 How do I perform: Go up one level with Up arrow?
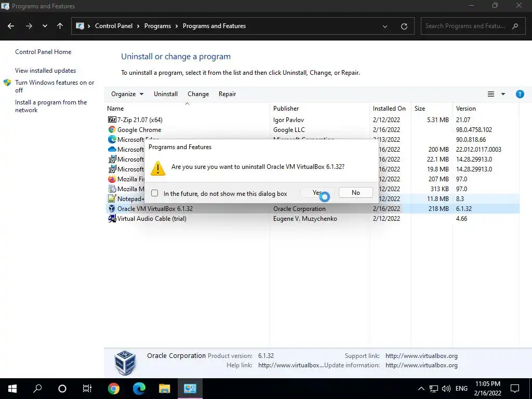tap(60, 26)
